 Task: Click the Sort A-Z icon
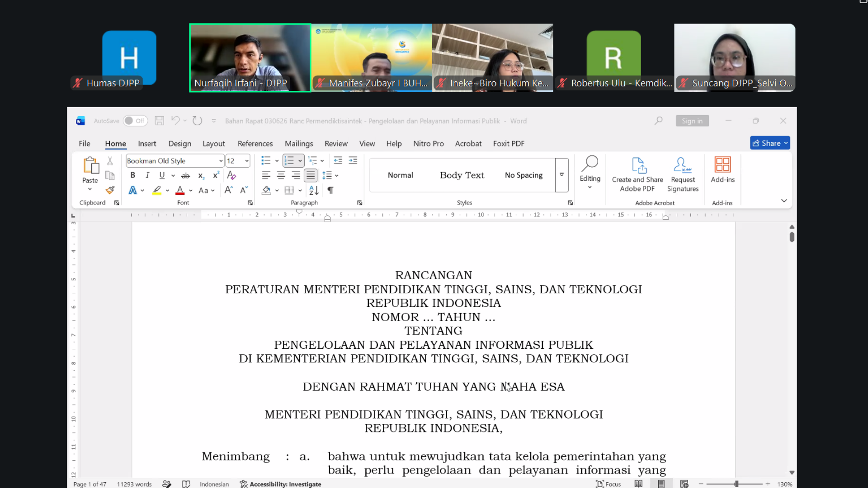pos(314,190)
